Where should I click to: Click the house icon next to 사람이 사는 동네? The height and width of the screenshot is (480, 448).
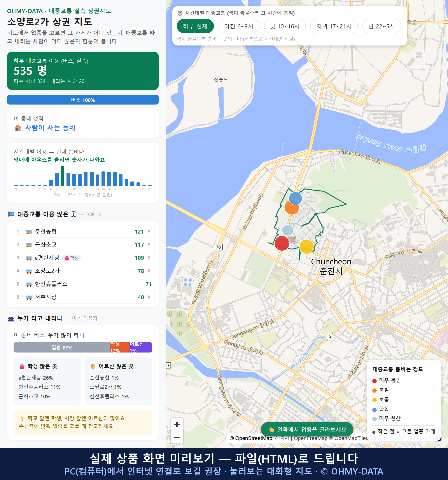coord(18,128)
